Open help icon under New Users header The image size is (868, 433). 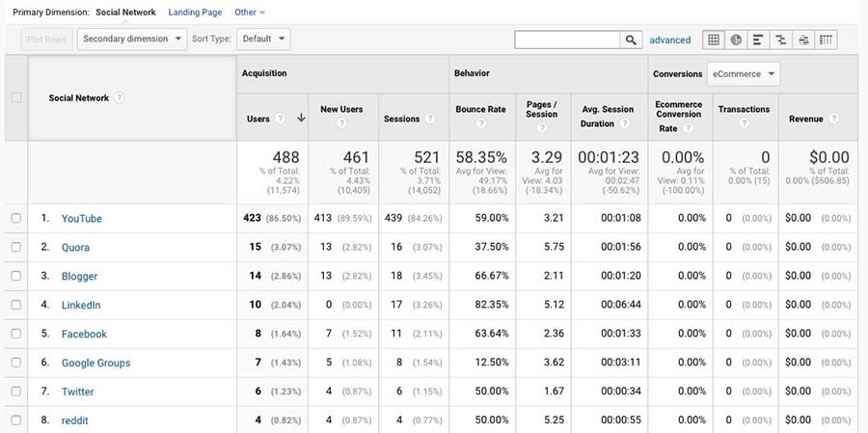[341, 123]
